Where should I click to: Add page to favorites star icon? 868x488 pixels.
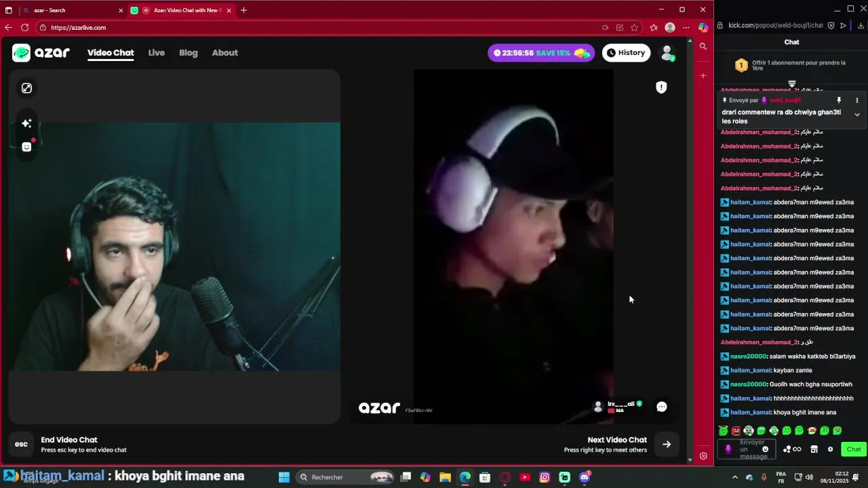pos(634,28)
